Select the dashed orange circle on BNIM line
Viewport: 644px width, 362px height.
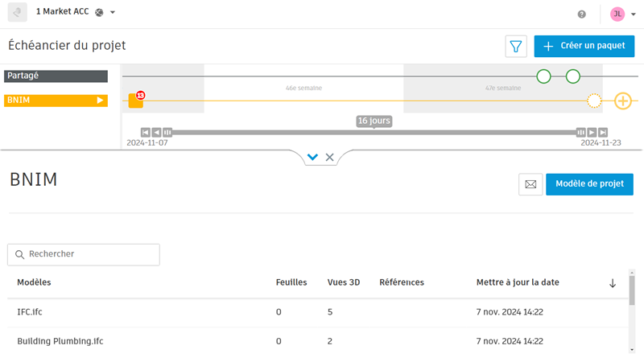pos(594,101)
